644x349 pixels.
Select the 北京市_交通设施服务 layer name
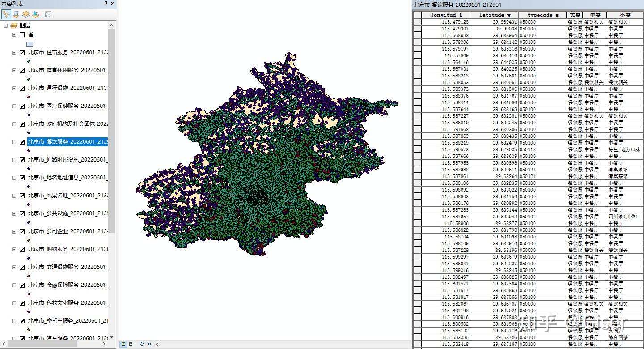[x=68, y=267]
